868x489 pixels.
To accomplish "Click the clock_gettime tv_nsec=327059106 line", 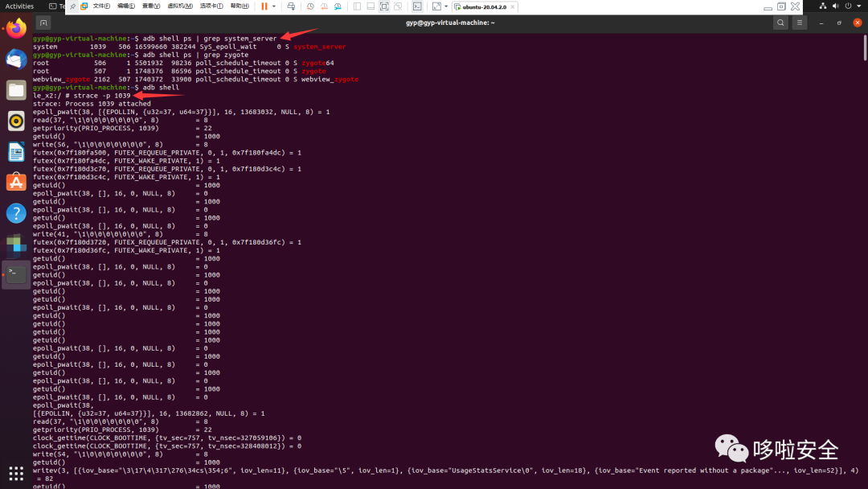I will (x=167, y=438).
